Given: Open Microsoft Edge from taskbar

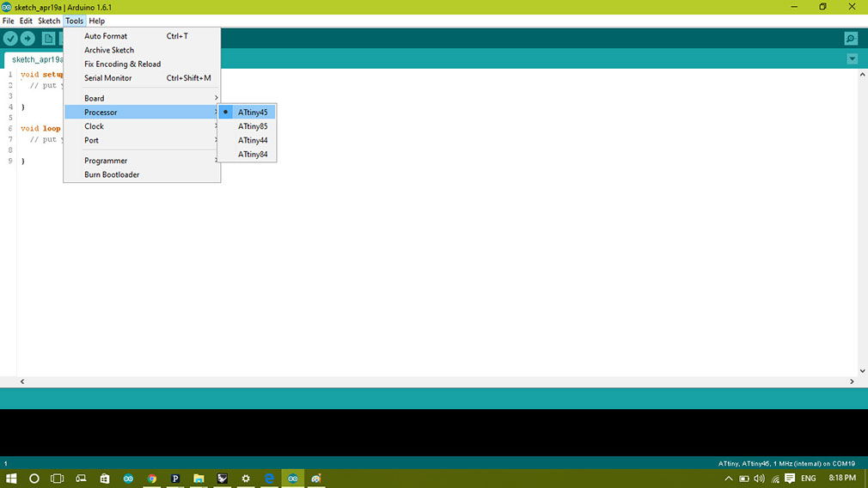Looking at the screenshot, I should point(269,479).
